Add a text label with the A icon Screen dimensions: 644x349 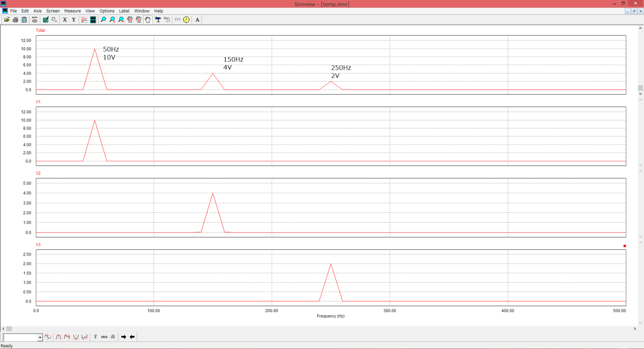(197, 20)
